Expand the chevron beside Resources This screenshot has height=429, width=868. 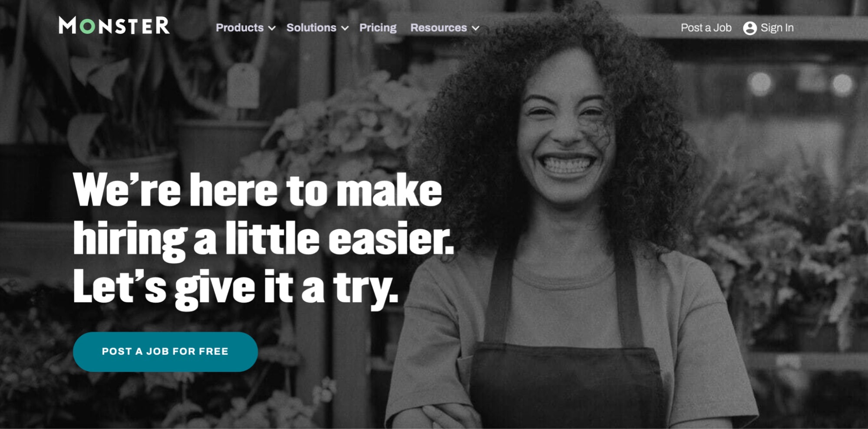click(475, 28)
